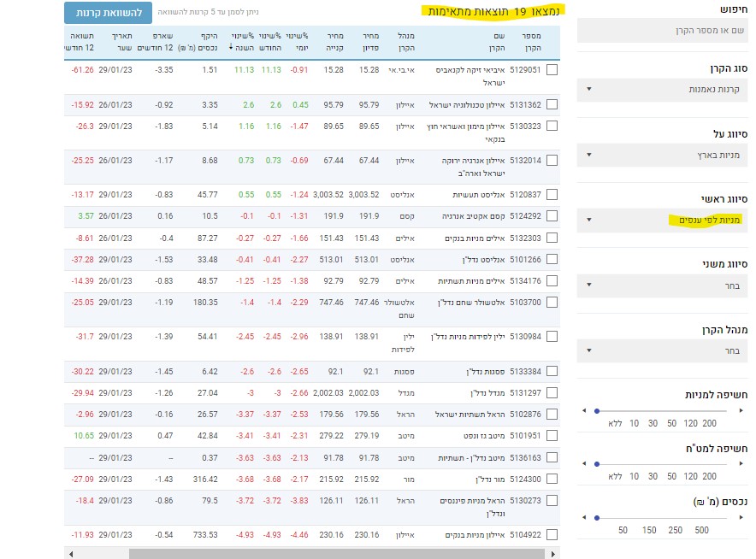Click the 10.65 twelve-month return cell

(x=84, y=436)
